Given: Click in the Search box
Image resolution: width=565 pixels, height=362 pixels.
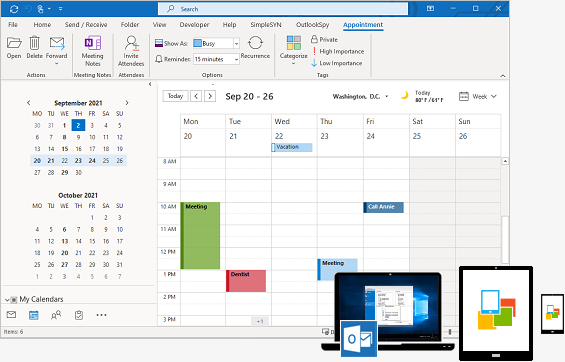Looking at the screenshot, I should (283, 9).
